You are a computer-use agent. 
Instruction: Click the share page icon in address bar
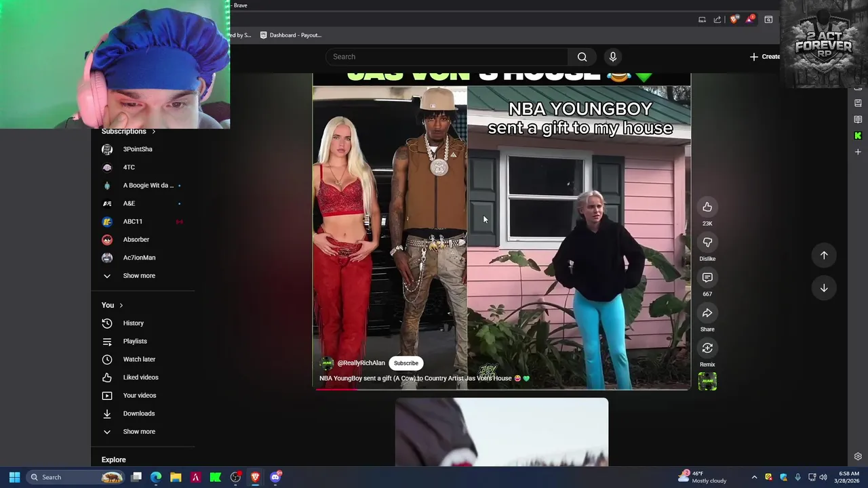click(x=717, y=20)
